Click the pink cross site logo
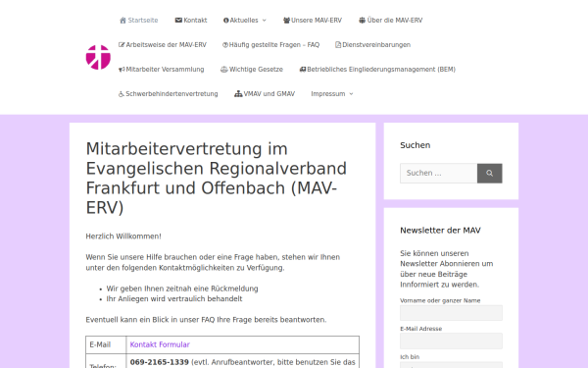This screenshot has width=588, height=368. 98,57
